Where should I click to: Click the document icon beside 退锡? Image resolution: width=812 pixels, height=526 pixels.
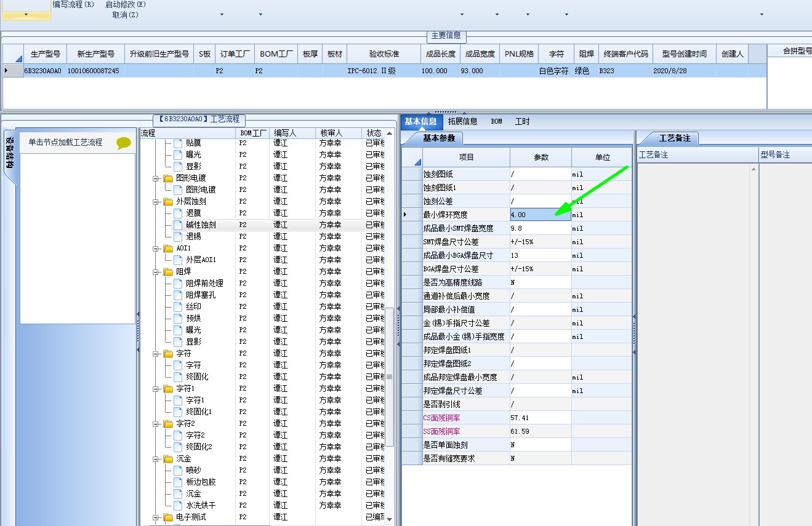178,237
